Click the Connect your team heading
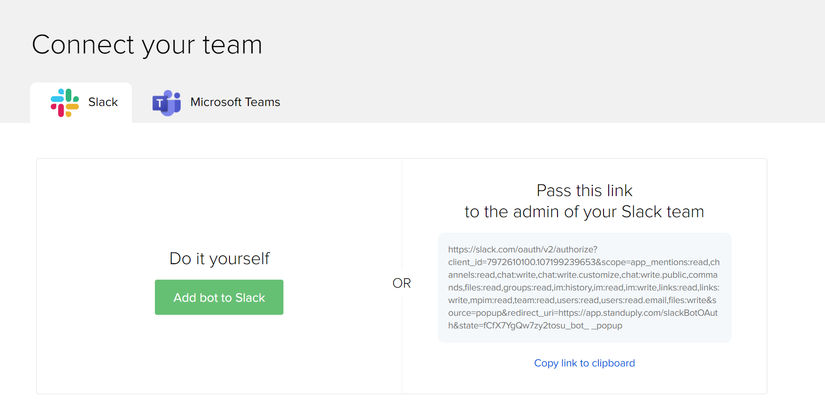This screenshot has width=825, height=411. coord(147,45)
